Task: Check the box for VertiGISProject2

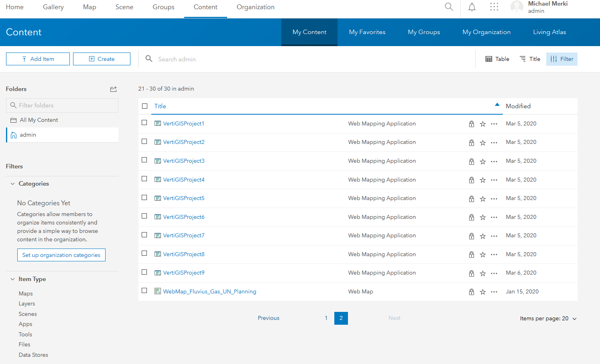Action: tap(144, 142)
